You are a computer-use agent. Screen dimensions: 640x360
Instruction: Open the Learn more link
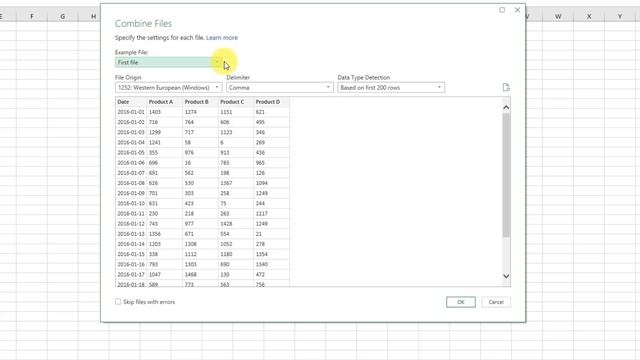coord(222,38)
